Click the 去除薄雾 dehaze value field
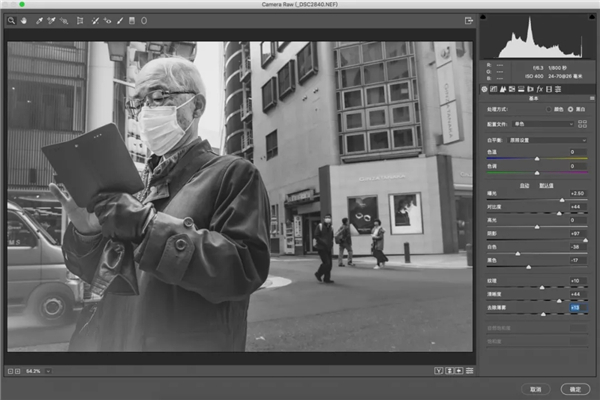The width and height of the screenshot is (600, 400). pyautogui.click(x=576, y=308)
